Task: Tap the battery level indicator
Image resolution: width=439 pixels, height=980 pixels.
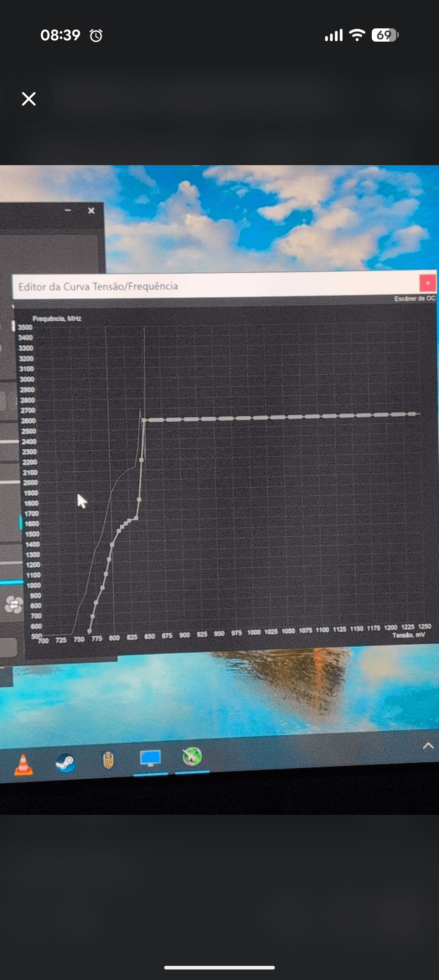Action: 385,35
